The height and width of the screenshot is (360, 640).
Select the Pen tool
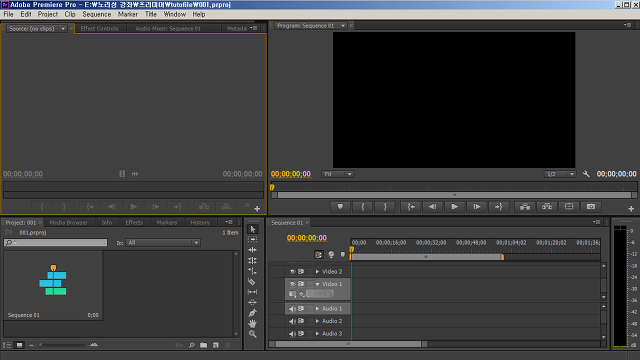pyautogui.click(x=253, y=313)
